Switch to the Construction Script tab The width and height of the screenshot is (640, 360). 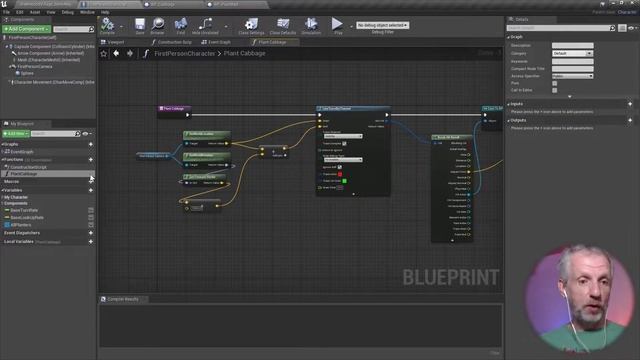[x=171, y=42]
